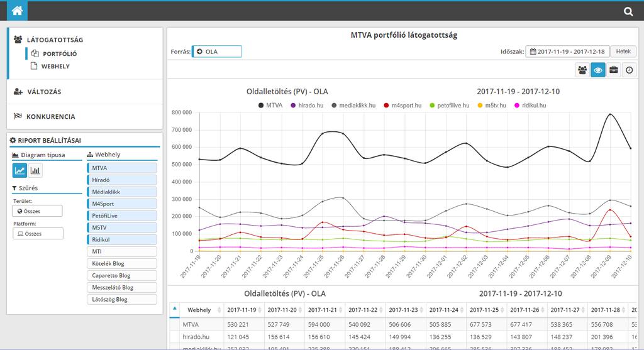Enable MTI website filter
Screen dimensions: 644x350
tap(122, 251)
